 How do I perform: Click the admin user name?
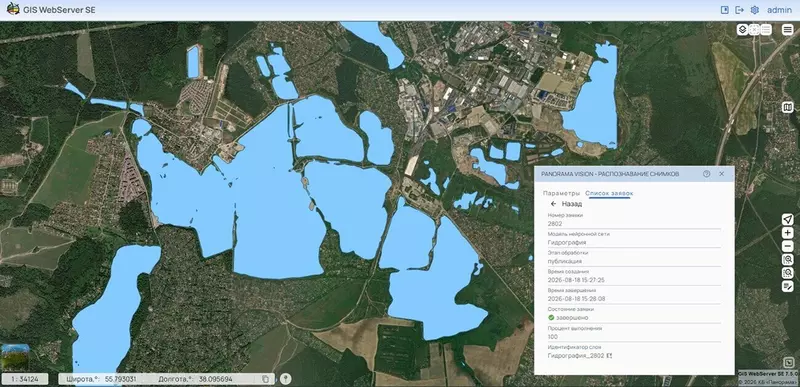pos(780,10)
